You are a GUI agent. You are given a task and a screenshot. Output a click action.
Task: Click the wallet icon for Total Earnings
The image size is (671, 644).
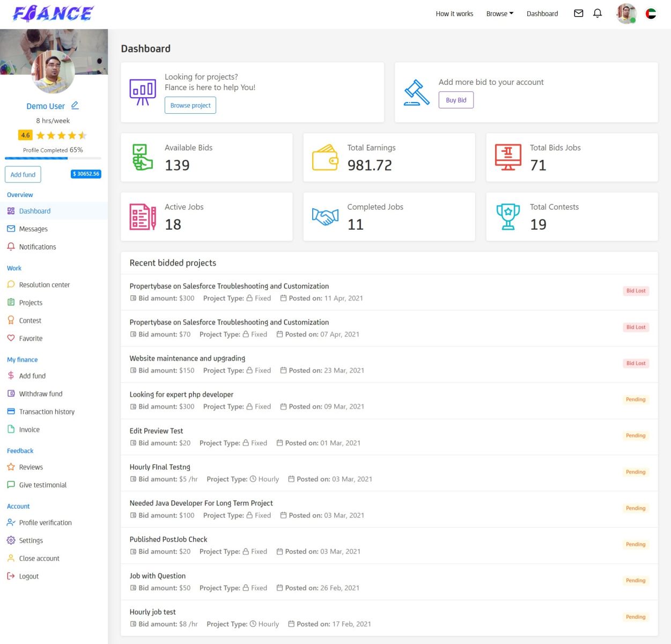tap(325, 158)
